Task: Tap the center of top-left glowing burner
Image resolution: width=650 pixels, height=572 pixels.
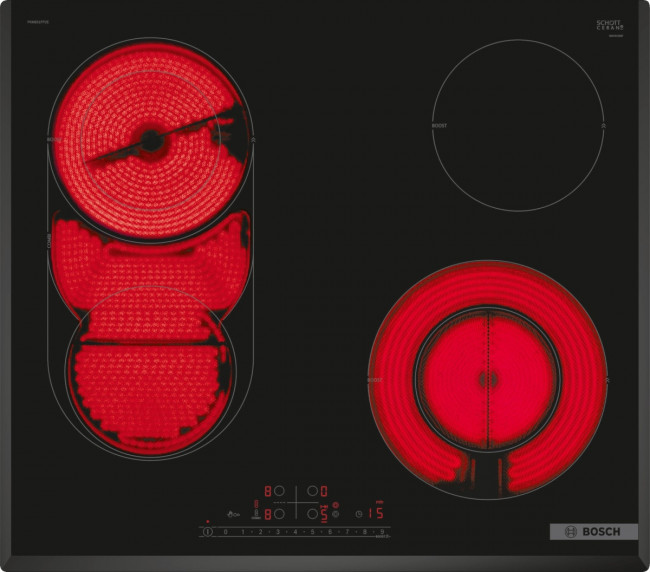Action: 150,141
